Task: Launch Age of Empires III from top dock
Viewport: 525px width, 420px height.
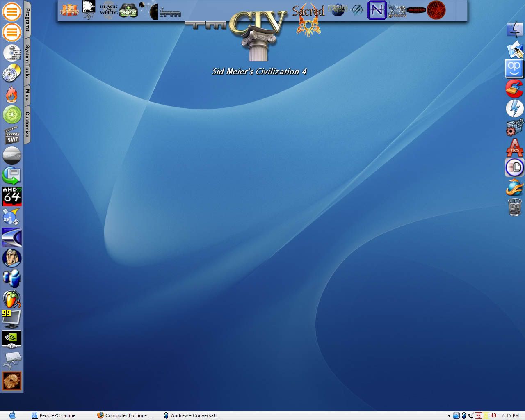Action: 69,10
